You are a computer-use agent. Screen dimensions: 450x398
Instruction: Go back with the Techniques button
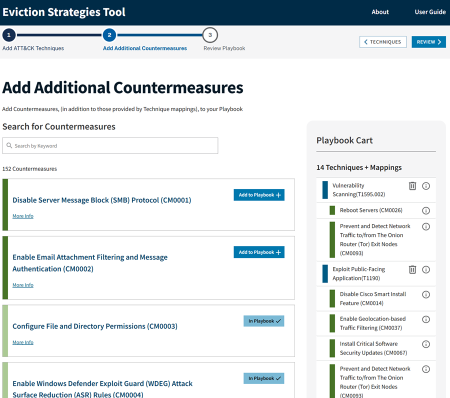pyautogui.click(x=383, y=42)
